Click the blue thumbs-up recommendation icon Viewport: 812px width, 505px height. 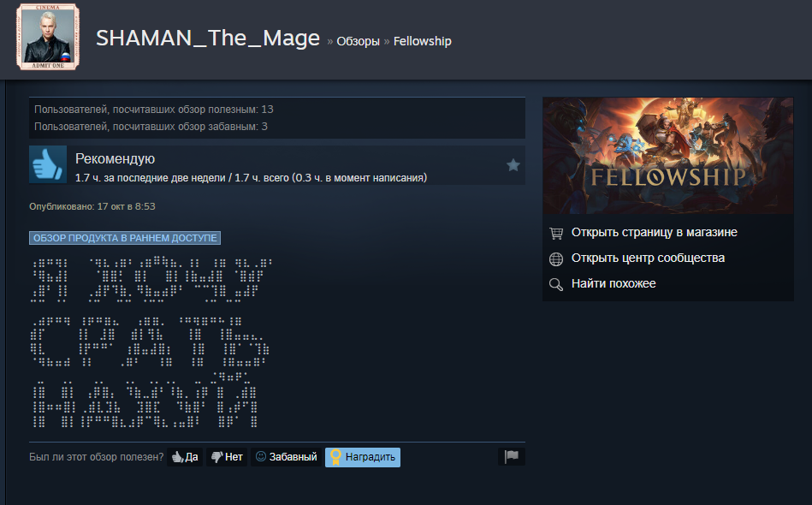48,164
